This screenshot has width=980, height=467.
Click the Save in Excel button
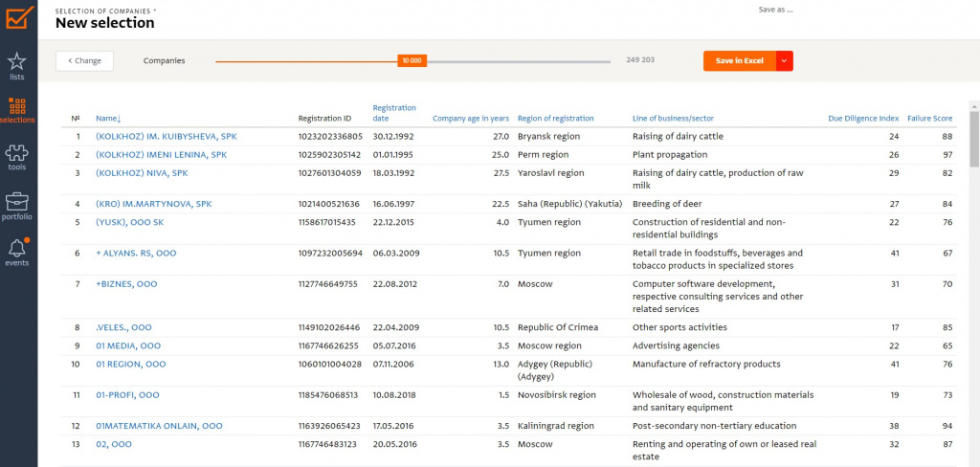point(740,61)
